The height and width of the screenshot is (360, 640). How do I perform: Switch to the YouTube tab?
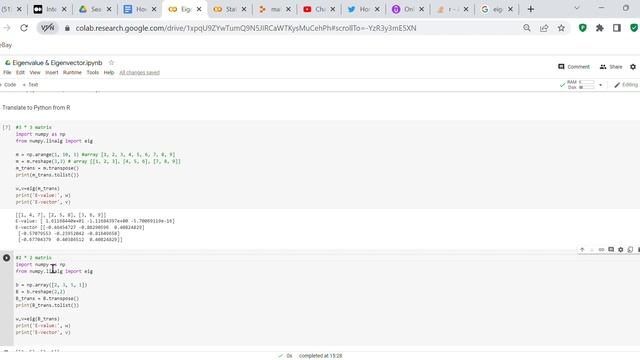coord(319,9)
